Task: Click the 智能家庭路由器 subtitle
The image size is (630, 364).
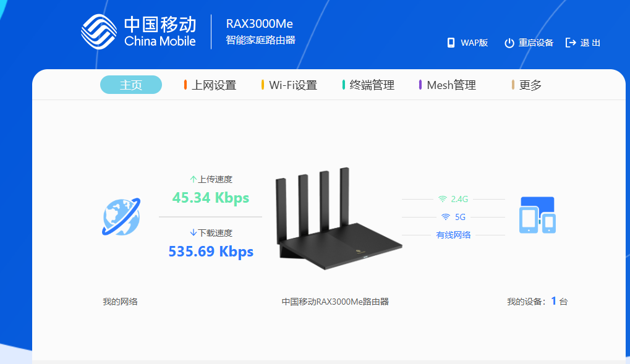Action: (x=260, y=40)
